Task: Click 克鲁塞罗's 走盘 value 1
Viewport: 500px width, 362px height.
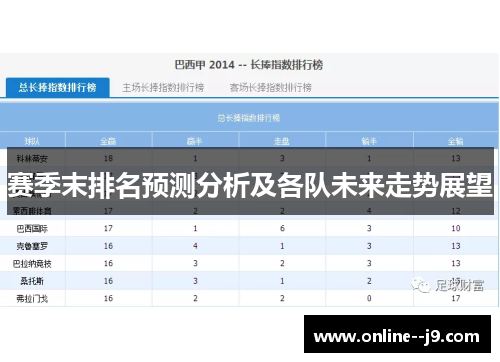Action: [x=282, y=246]
